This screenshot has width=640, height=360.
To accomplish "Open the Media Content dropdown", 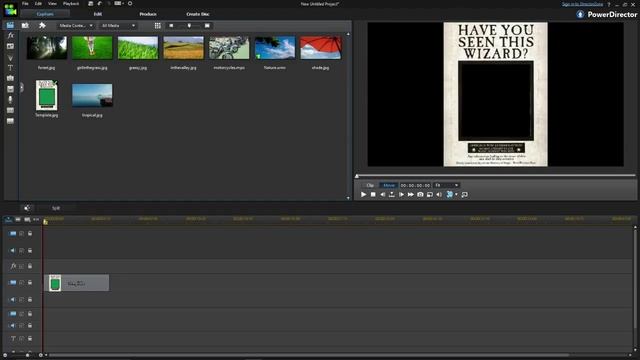I will (x=76, y=25).
